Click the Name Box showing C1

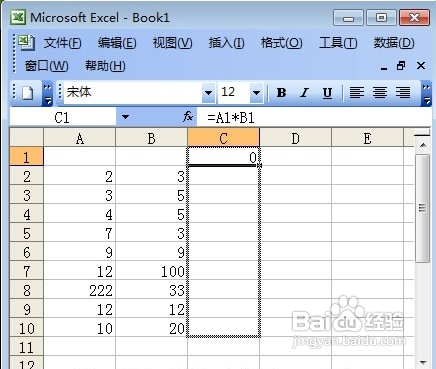point(63,117)
